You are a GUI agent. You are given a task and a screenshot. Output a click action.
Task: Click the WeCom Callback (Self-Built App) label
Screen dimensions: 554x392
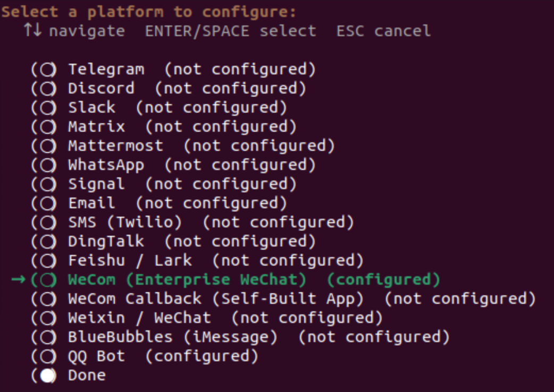coord(215,299)
